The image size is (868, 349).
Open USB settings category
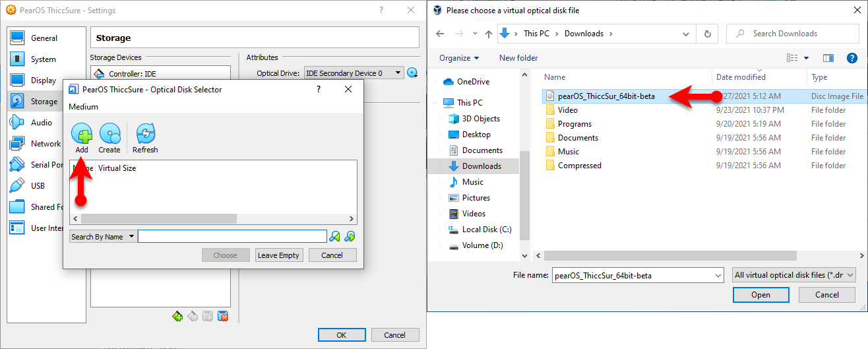click(38, 186)
